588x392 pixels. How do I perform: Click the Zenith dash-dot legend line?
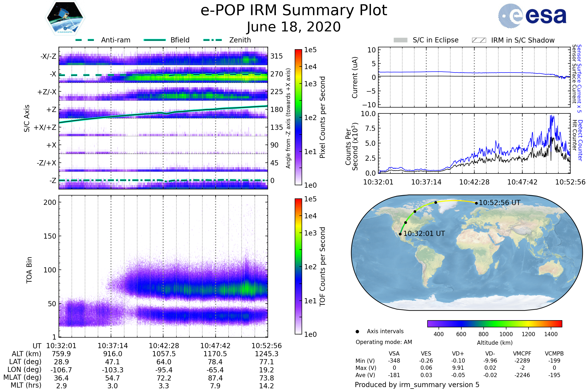point(212,40)
